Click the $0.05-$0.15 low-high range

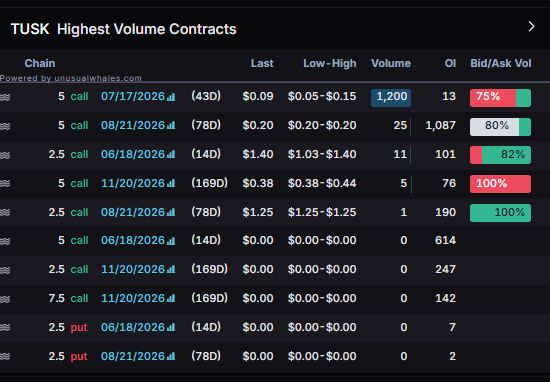pyautogui.click(x=322, y=96)
